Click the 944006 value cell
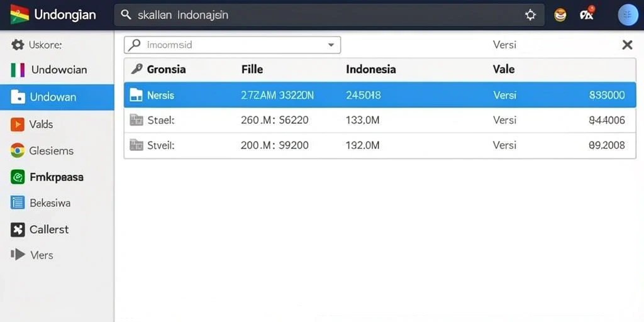The width and height of the screenshot is (644, 322). tap(607, 120)
